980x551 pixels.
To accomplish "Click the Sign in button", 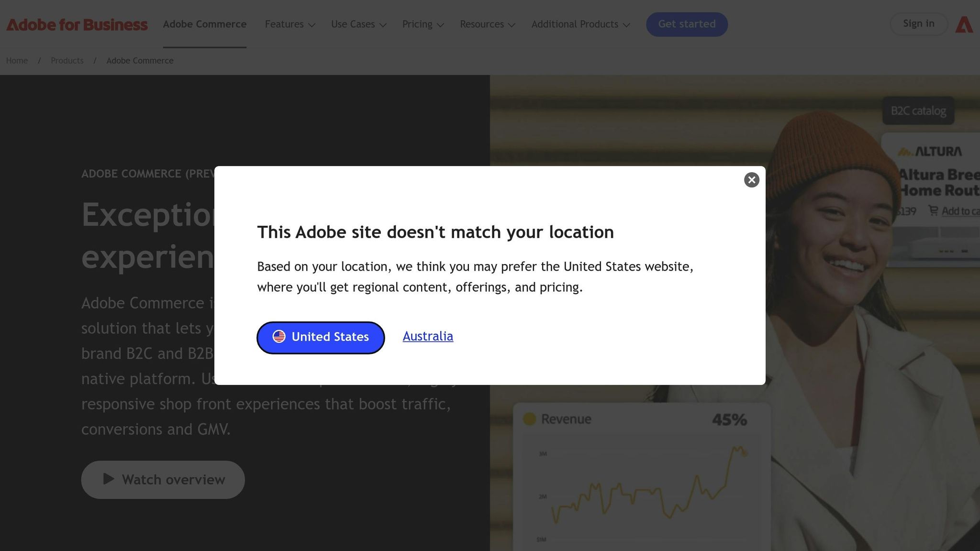I will (918, 24).
